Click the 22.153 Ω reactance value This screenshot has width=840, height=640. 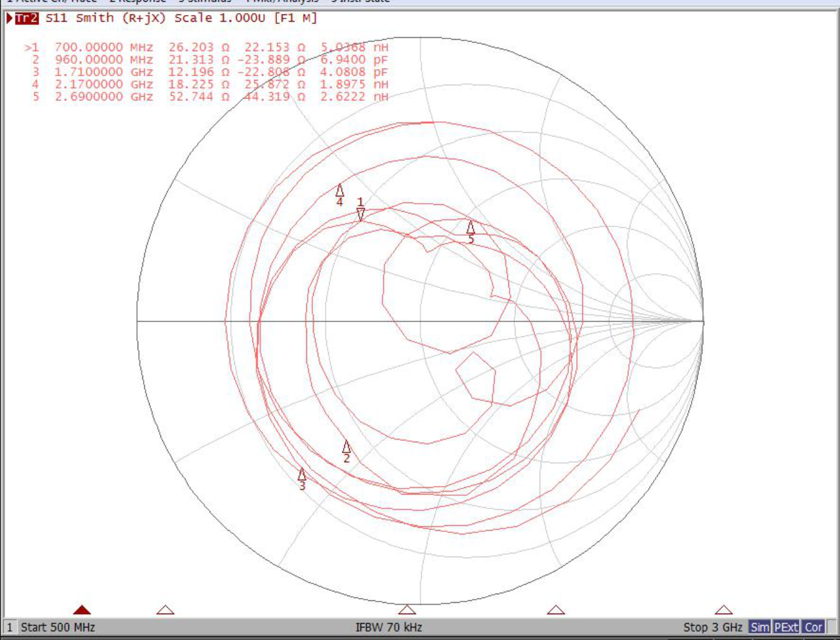(x=275, y=47)
